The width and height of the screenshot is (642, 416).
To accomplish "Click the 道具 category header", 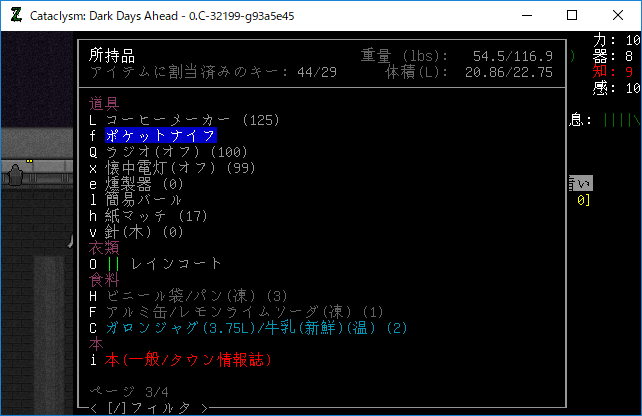I will coord(104,104).
